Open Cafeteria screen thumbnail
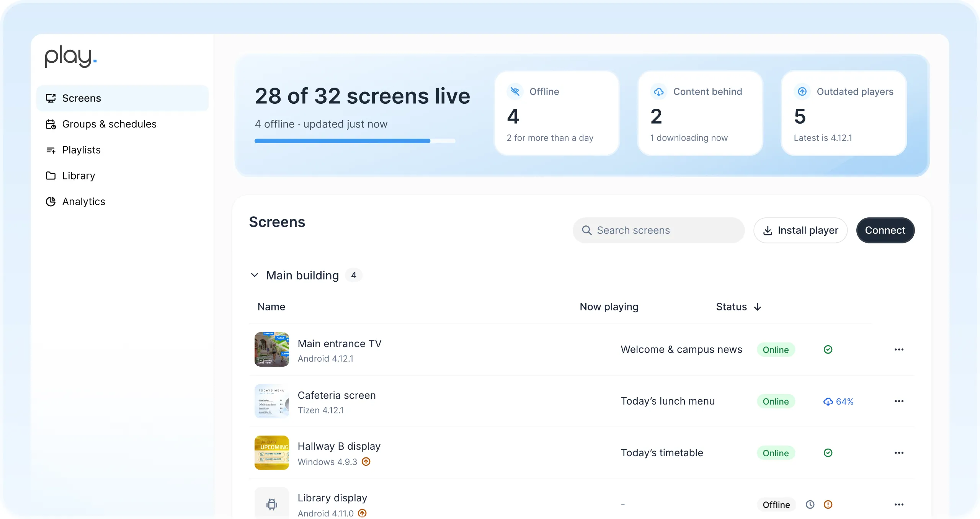This screenshot has width=980, height=519. pyautogui.click(x=272, y=401)
